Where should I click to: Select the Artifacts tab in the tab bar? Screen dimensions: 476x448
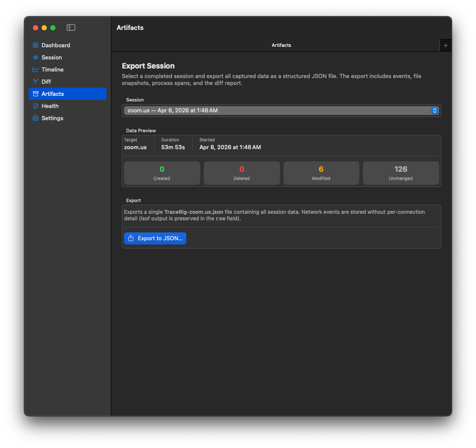[x=281, y=45]
